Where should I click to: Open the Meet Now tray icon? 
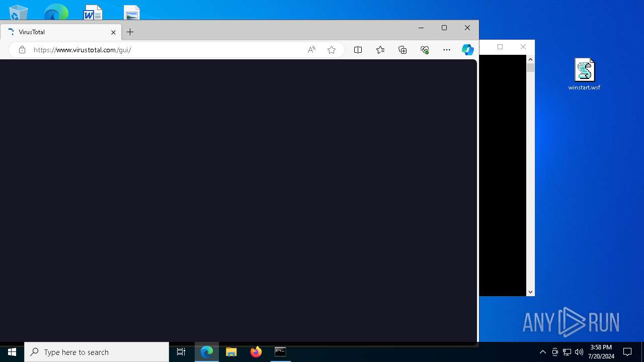(x=555, y=352)
